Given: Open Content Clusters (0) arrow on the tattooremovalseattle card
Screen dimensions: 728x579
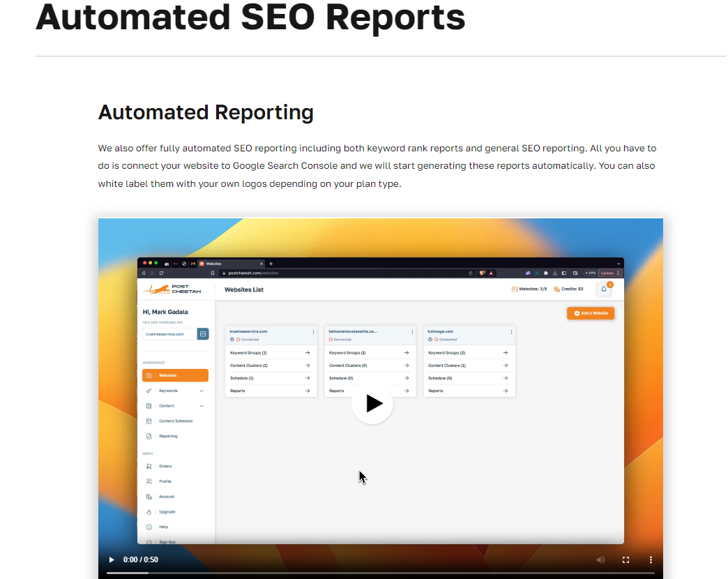Looking at the screenshot, I should (407, 366).
